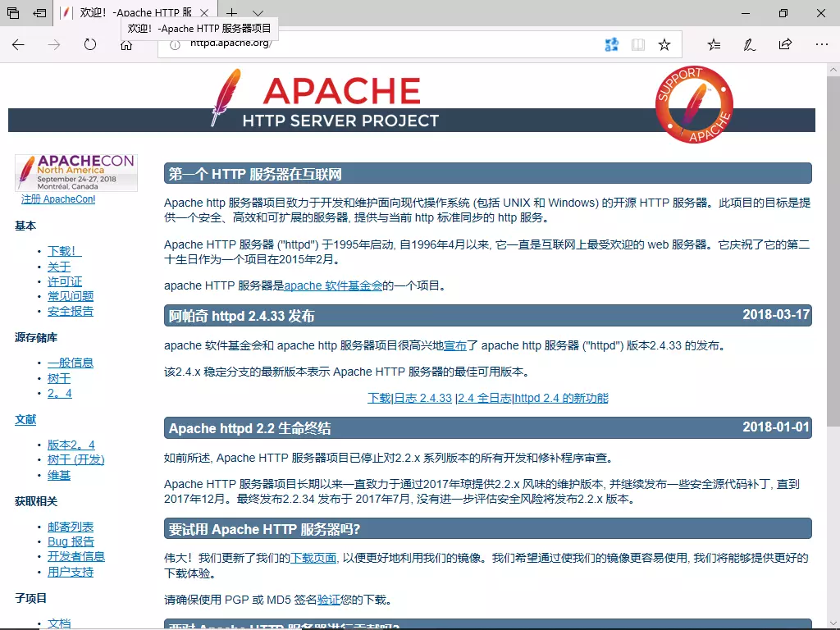Image resolution: width=840 pixels, height=630 pixels.
Task: Go to home page icon
Action: click(x=126, y=46)
